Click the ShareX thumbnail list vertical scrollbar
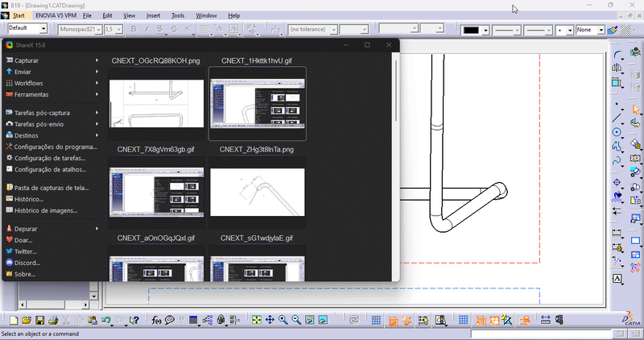 point(395,90)
